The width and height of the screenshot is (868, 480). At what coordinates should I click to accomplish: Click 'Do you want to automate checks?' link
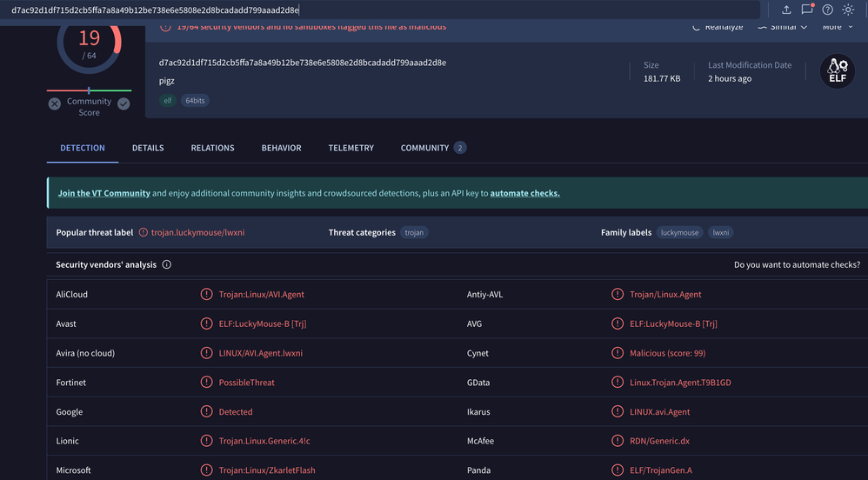798,264
